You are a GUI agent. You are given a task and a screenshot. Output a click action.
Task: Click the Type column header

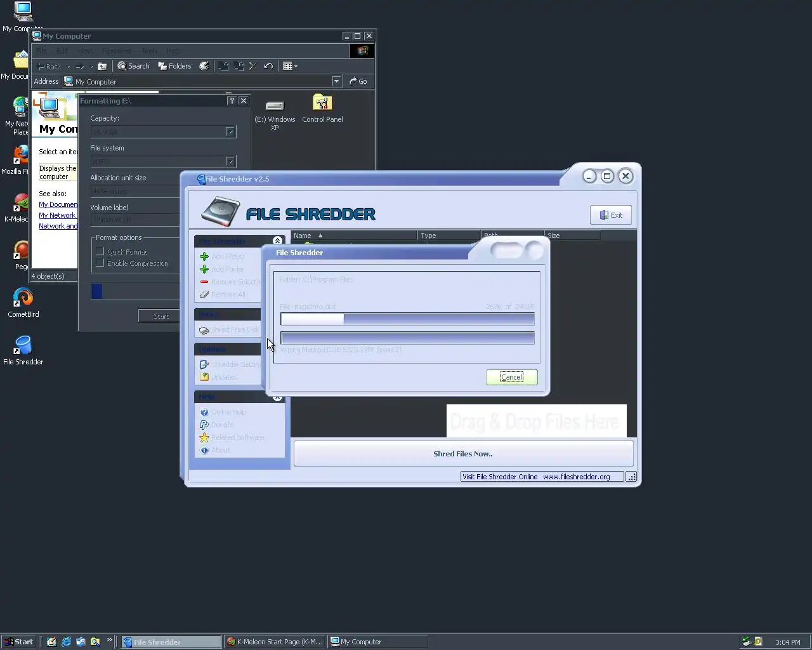click(449, 235)
